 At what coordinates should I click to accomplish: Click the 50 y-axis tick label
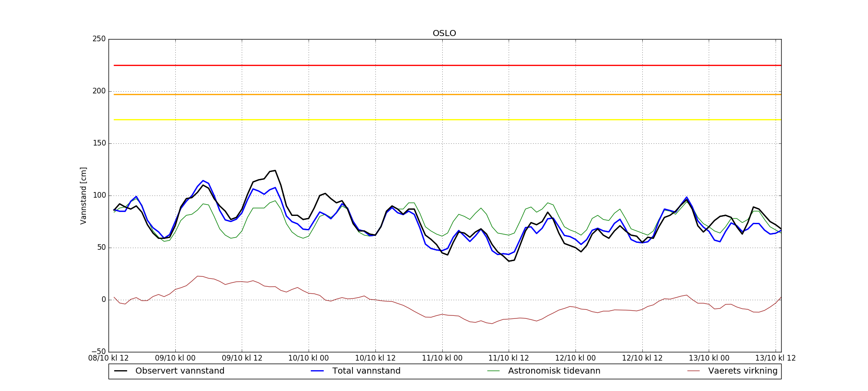pos(101,248)
